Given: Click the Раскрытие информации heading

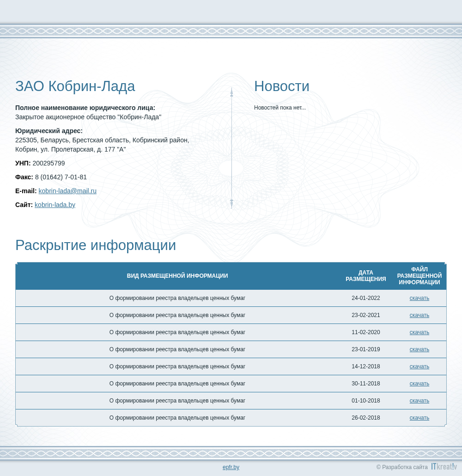Looking at the screenshot, I should (96, 245).
